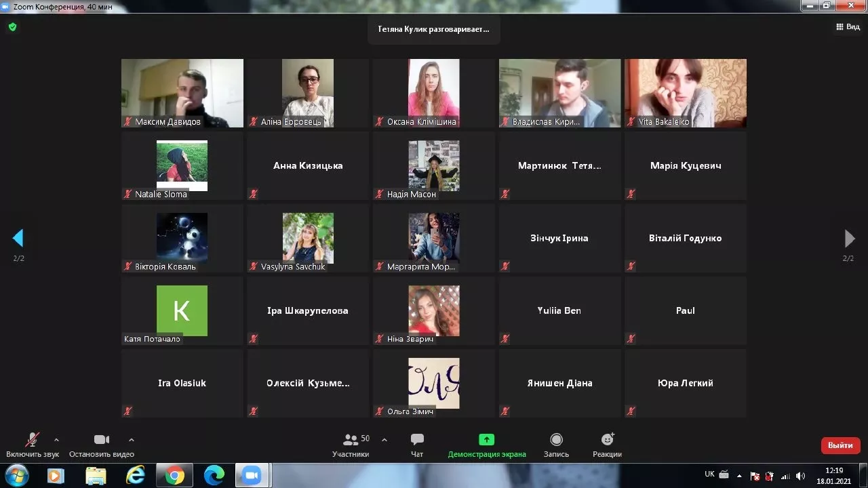Go to previous page of participants
The image size is (868, 488).
[18, 238]
